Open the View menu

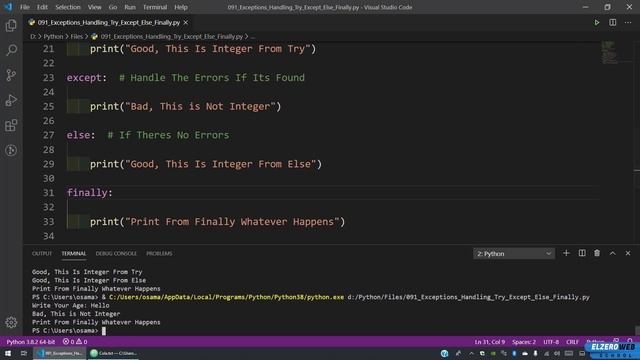[95, 7]
